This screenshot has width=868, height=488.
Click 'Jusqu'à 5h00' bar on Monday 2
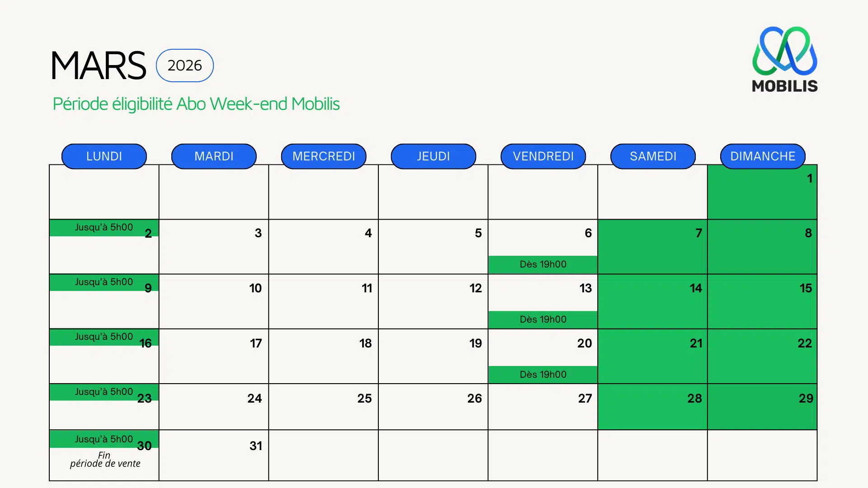104,228
